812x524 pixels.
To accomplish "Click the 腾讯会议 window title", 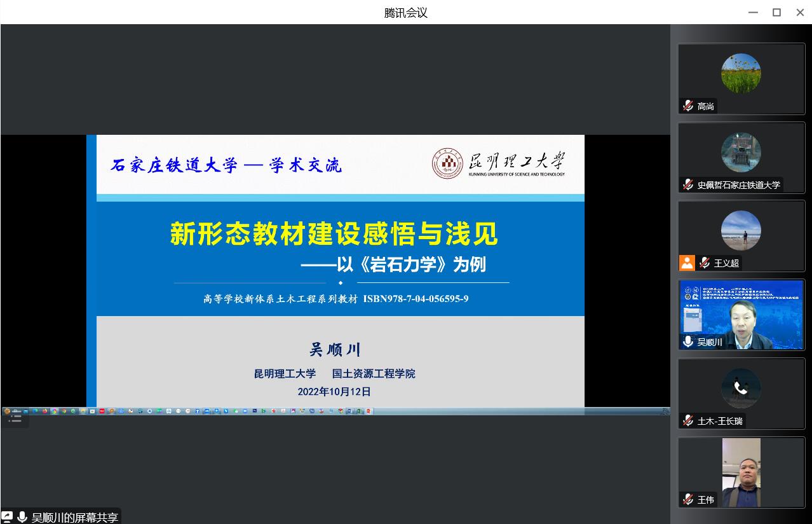I will [406, 13].
